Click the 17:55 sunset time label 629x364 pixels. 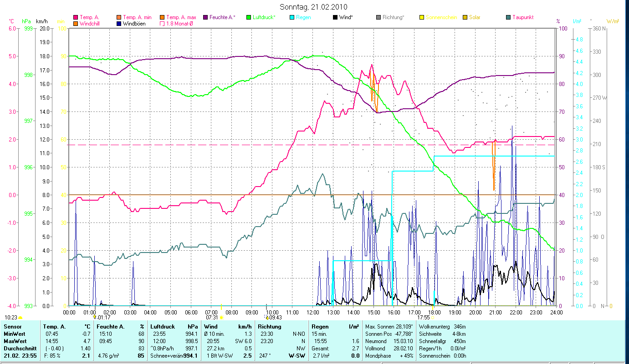424,317
